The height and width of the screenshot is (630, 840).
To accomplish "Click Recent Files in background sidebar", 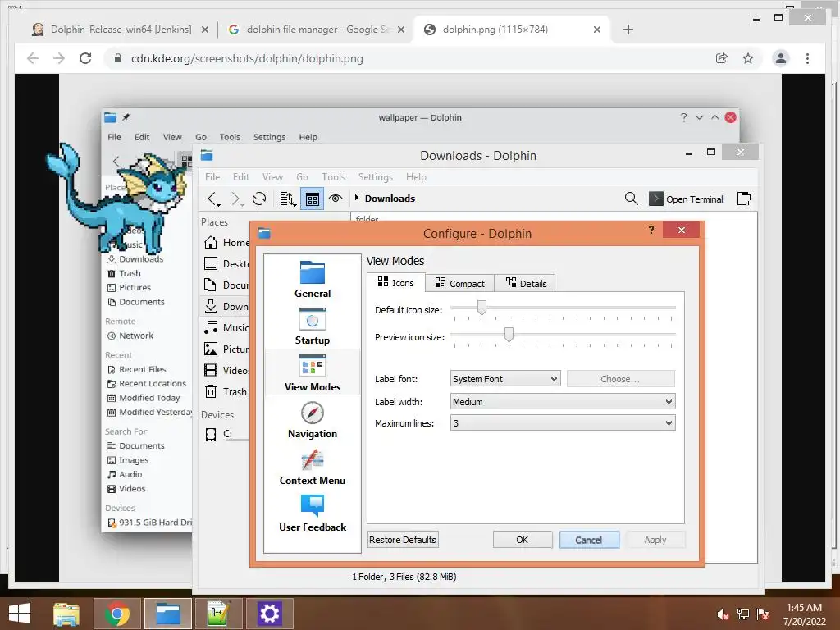I will click(x=137, y=370).
